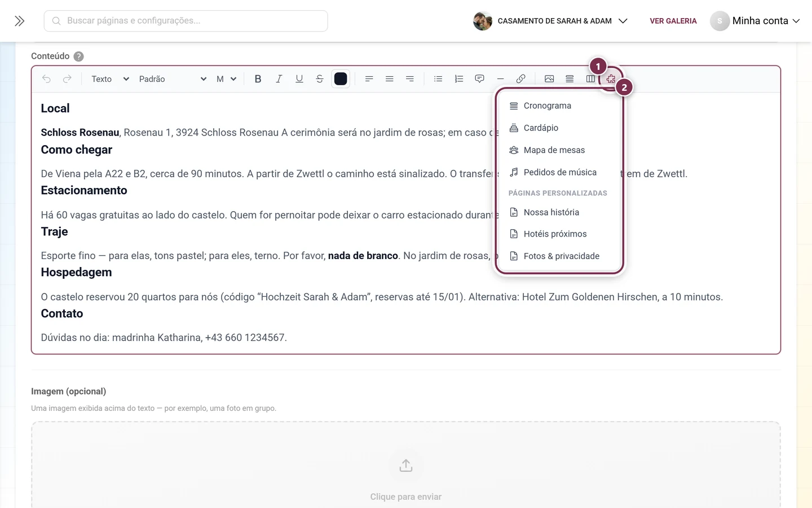Click the Contato heading in the editor
The height and width of the screenshot is (508, 812).
62,313
